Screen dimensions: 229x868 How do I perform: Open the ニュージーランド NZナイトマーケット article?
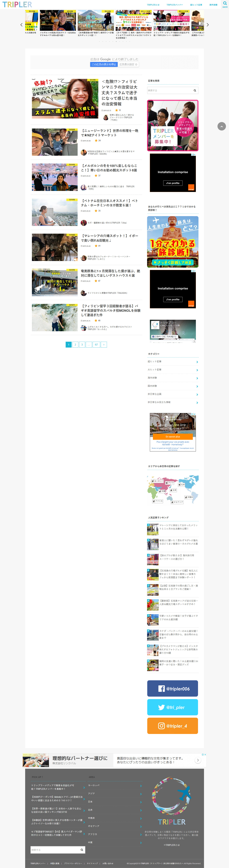click(110, 133)
